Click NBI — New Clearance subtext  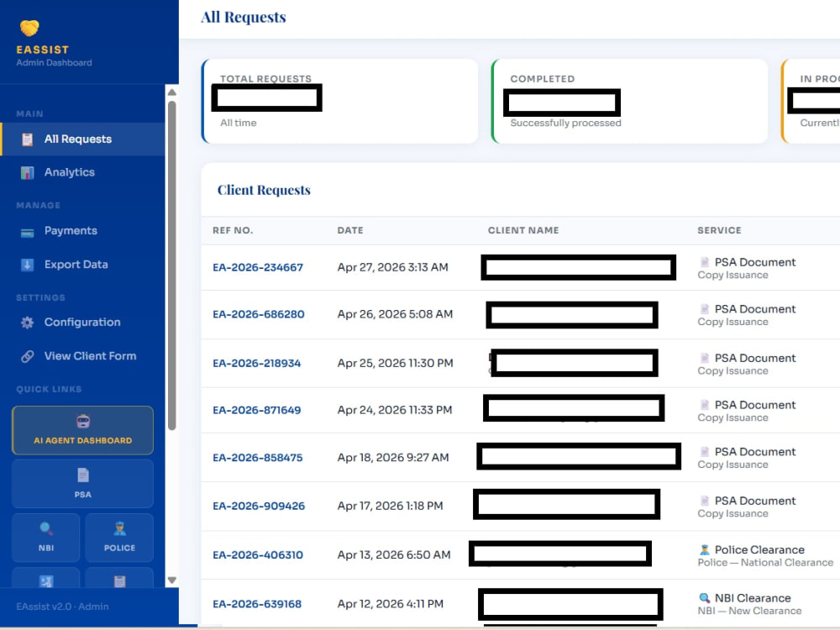click(749, 611)
